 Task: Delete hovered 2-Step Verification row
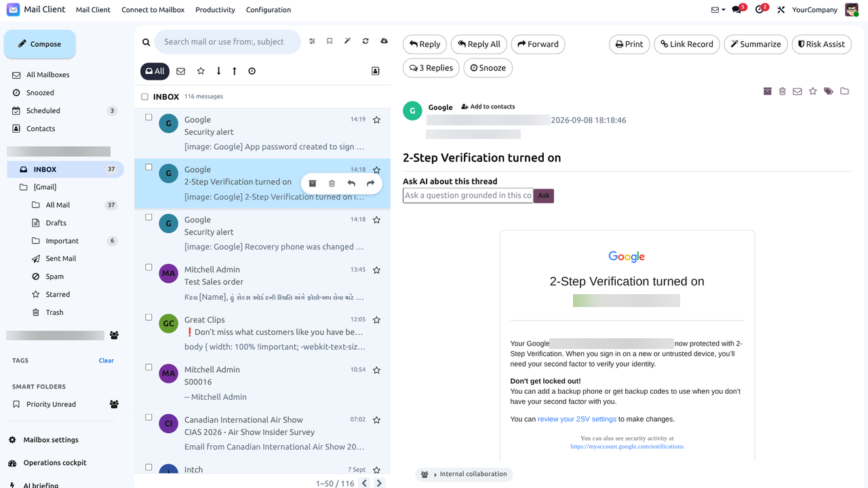[x=332, y=184]
